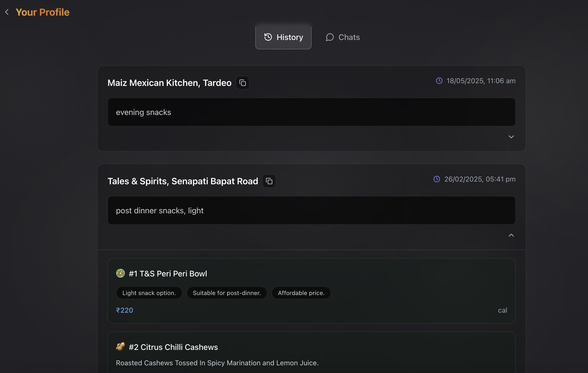This screenshot has height=373, width=588.
Task: Click the Tales & Spirits, Senapati Bapat Road title
Action: pyautogui.click(x=183, y=181)
